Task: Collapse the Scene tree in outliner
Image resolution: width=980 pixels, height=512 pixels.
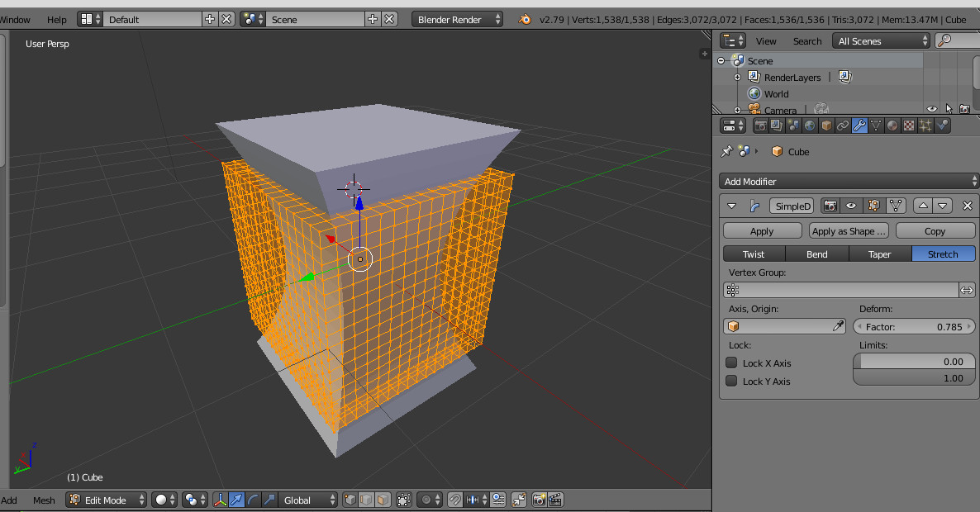Action: pos(721,60)
